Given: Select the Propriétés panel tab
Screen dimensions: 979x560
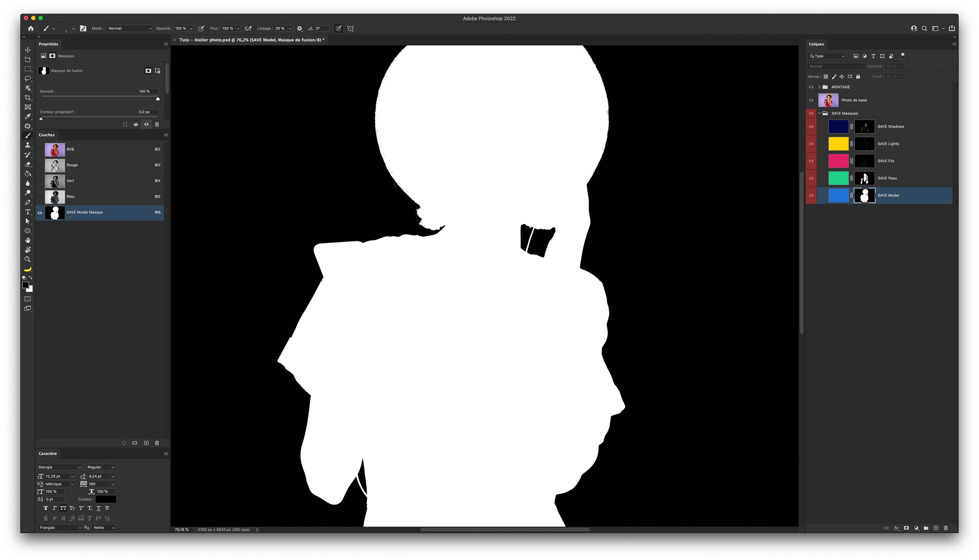Looking at the screenshot, I should tap(48, 44).
